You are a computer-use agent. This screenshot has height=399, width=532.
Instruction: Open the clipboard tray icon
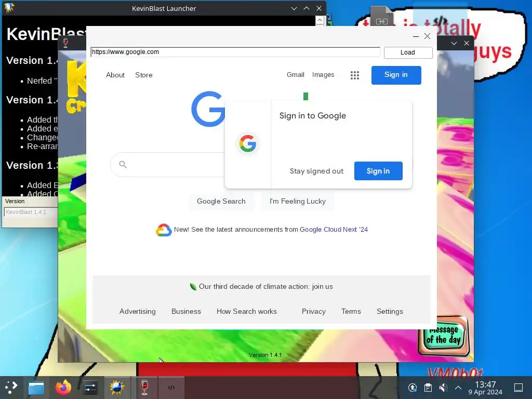point(428,388)
